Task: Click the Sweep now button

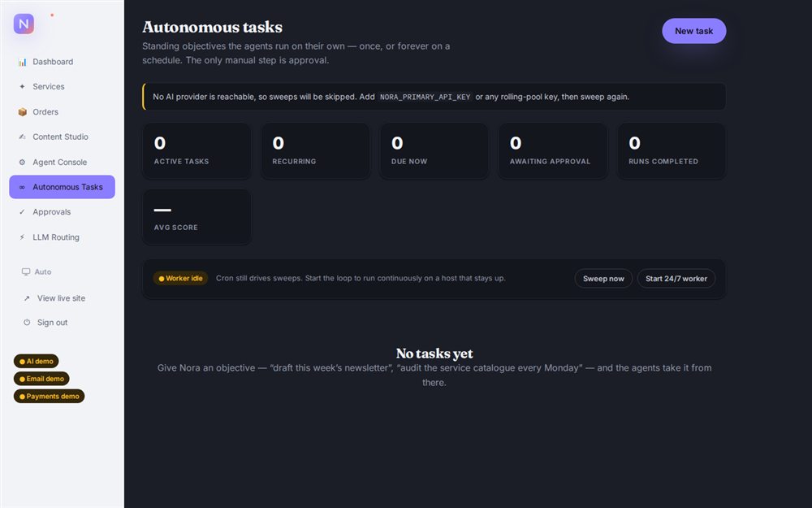Action: tap(603, 278)
